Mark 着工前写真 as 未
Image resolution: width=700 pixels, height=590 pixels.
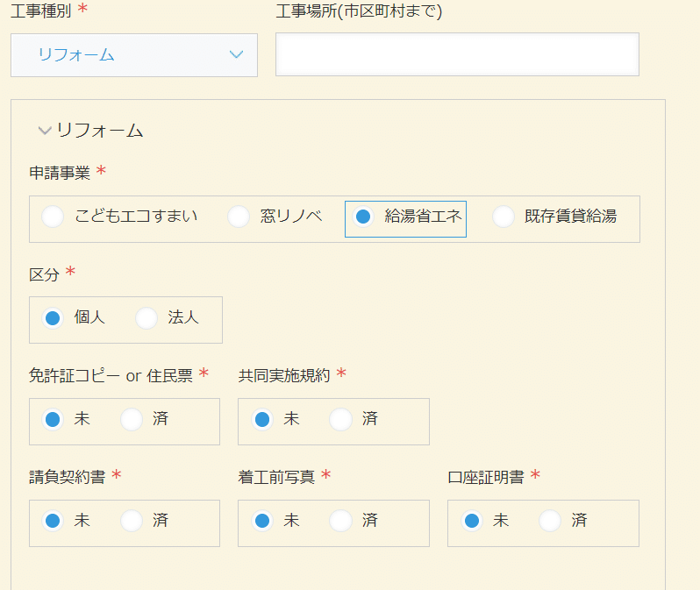click(262, 521)
